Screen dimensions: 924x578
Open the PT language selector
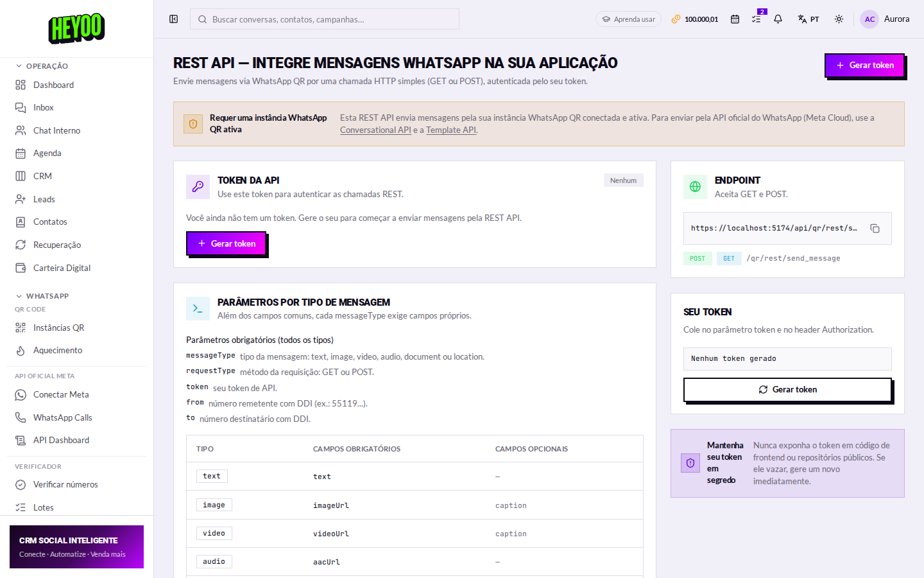pyautogui.click(x=809, y=19)
